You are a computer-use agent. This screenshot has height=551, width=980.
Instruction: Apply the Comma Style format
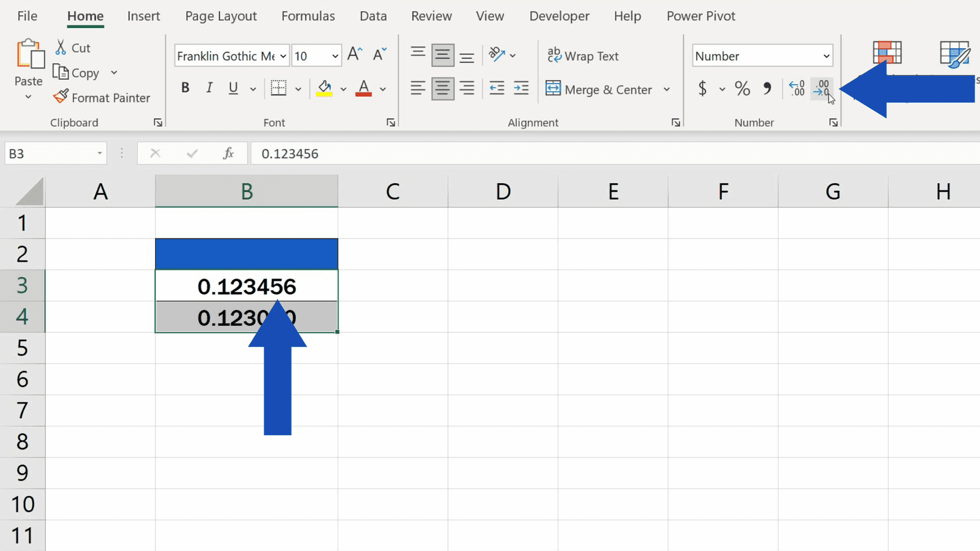pyautogui.click(x=768, y=88)
